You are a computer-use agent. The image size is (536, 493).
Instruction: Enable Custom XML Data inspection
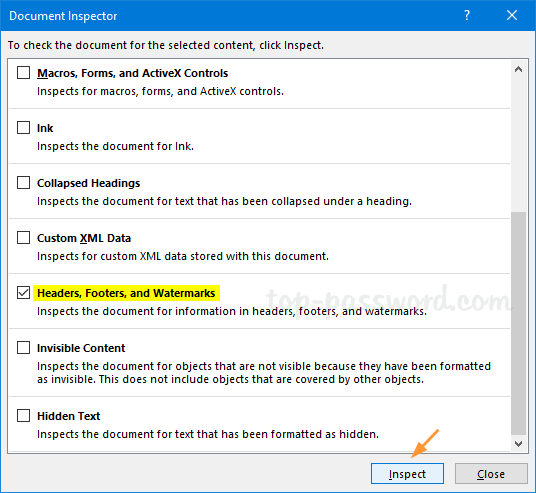[x=24, y=238]
